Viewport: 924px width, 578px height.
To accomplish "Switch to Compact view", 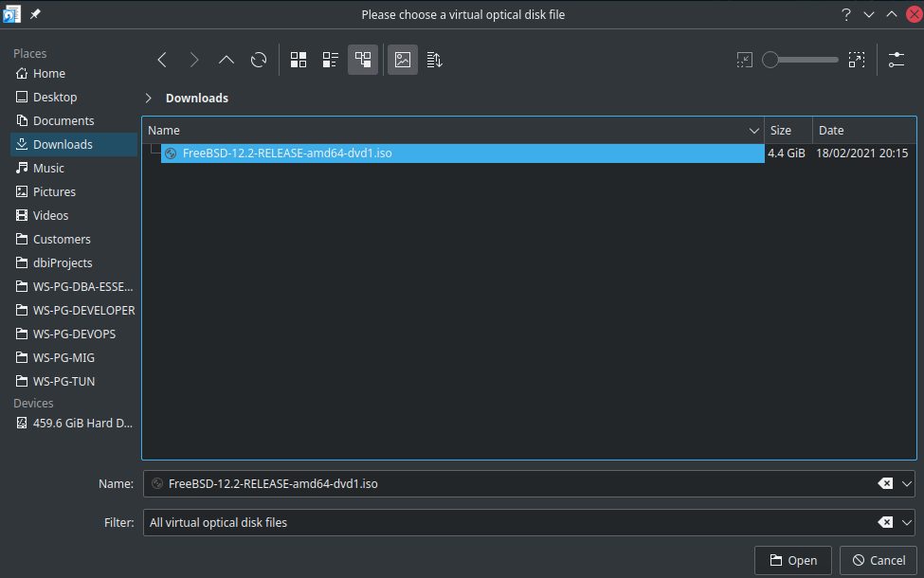I will (x=331, y=60).
